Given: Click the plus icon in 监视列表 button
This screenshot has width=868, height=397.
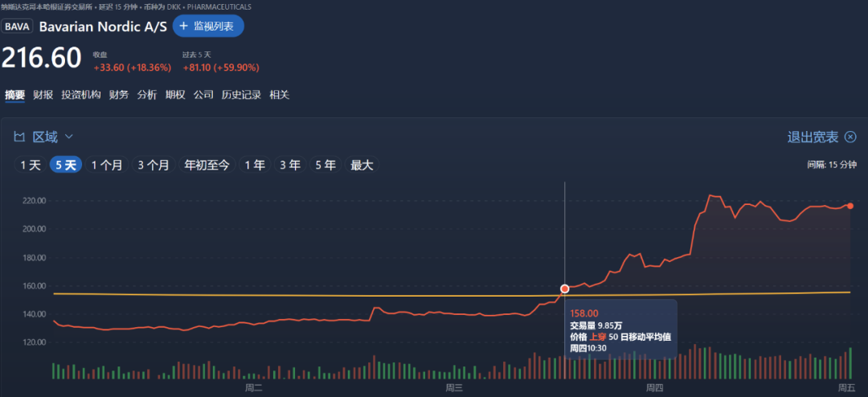Looking at the screenshot, I should tap(184, 26).
